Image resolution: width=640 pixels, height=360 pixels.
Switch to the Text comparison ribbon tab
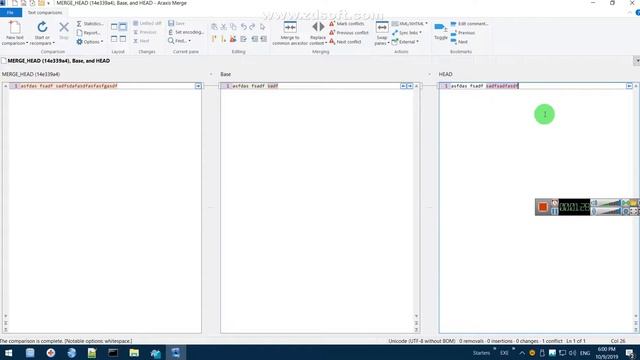(45, 13)
